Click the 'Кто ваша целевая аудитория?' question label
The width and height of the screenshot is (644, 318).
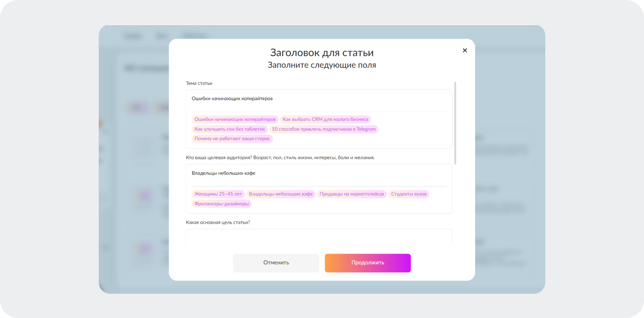point(280,157)
